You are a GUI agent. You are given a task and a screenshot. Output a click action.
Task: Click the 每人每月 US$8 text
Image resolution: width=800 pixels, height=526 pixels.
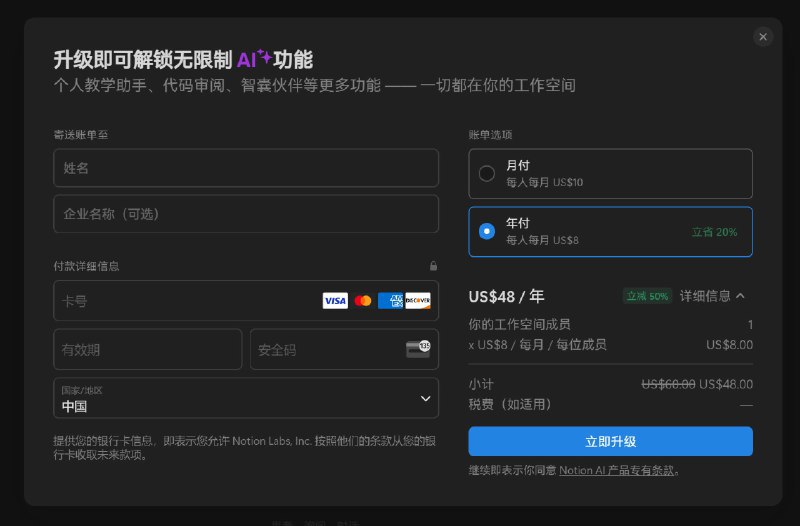pyautogui.click(x=542, y=240)
